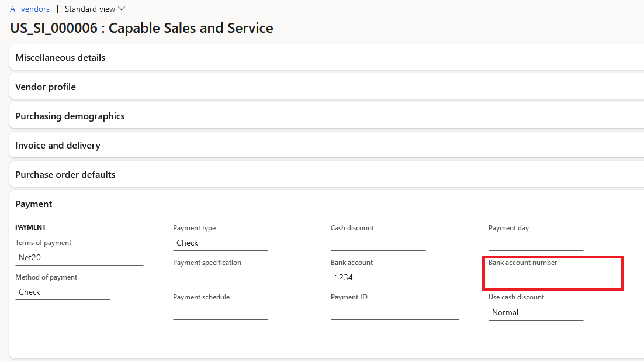Click the Cash discount field
Viewport: 644px width, 362px height.
tap(378, 243)
